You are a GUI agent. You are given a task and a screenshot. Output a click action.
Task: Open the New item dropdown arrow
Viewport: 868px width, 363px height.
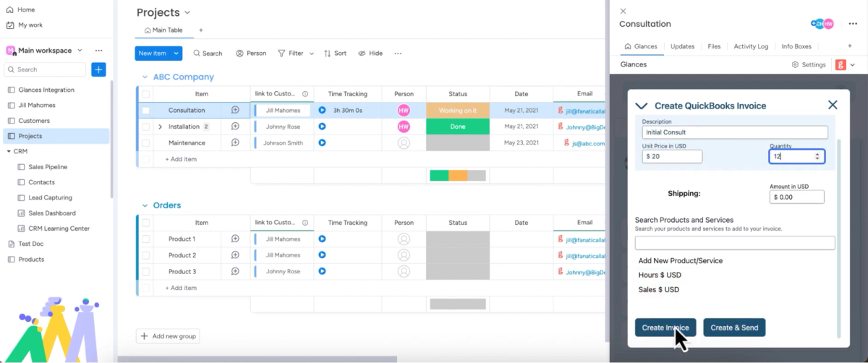coord(176,54)
